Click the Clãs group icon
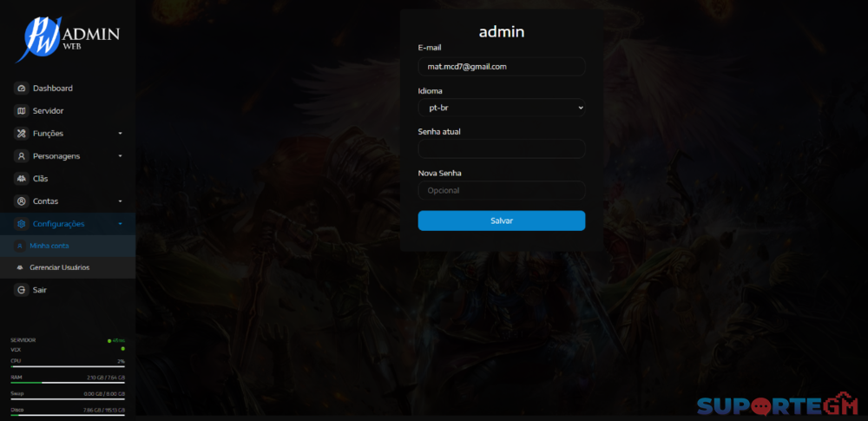Image resolution: width=868 pixels, height=421 pixels. pyautogui.click(x=22, y=179)
